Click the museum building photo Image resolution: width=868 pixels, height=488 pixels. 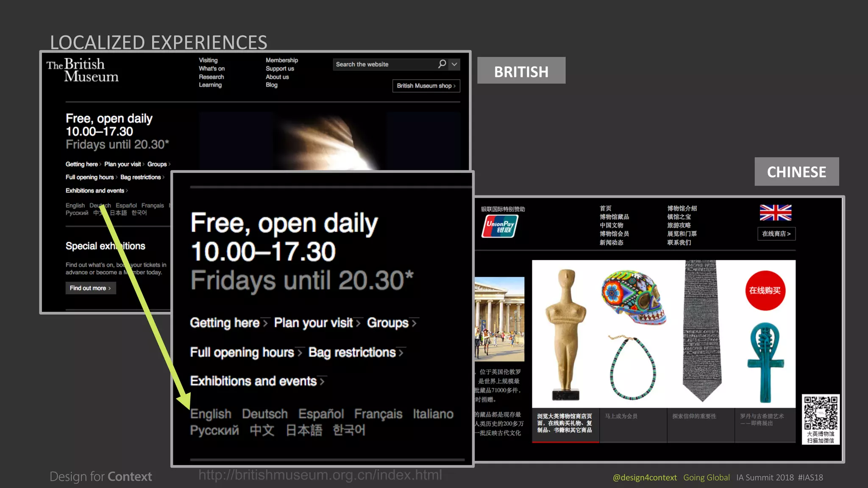(499, 319)
